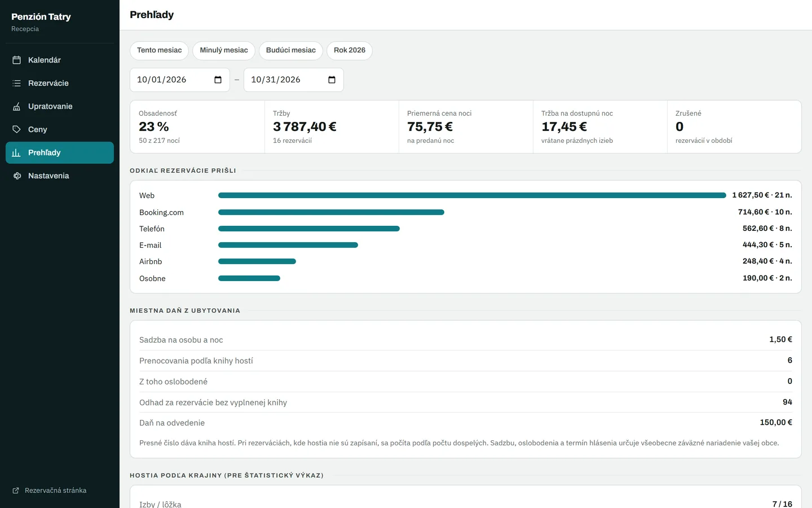Click the Tržby value 3 787,40 €

tap(304, 127)
